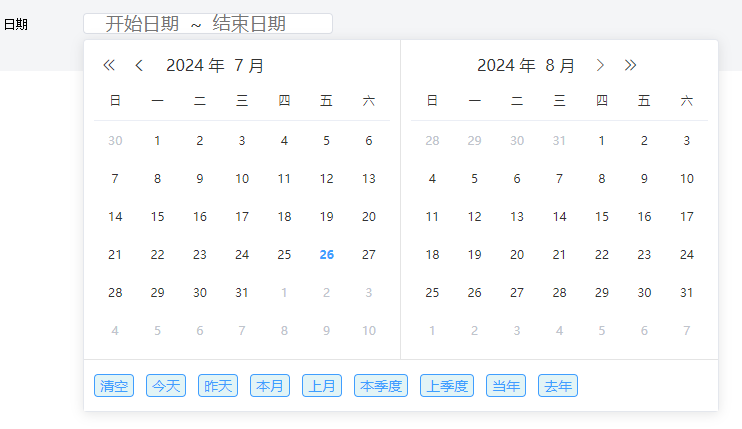742x429 pixels.
Task: Select August 7 in the right calendar
Action: coord(559,178)
